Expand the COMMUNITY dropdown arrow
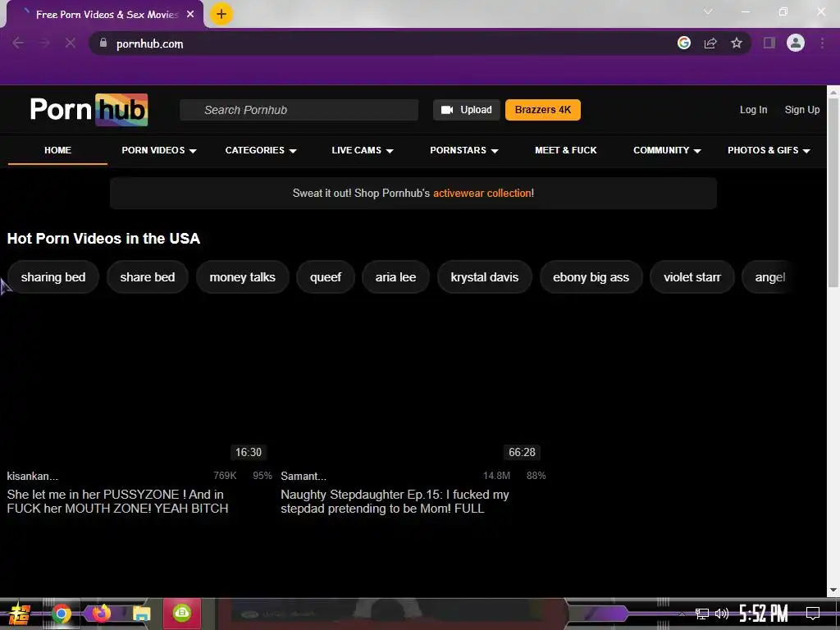Screen dimensions: 840x630 (697, 151)
